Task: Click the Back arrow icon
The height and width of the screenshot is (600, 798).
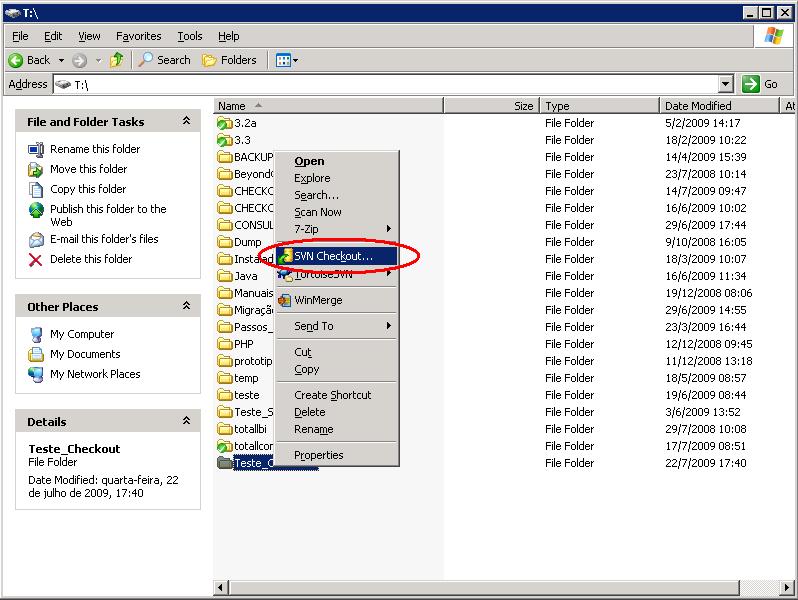Action: [16, 61]
